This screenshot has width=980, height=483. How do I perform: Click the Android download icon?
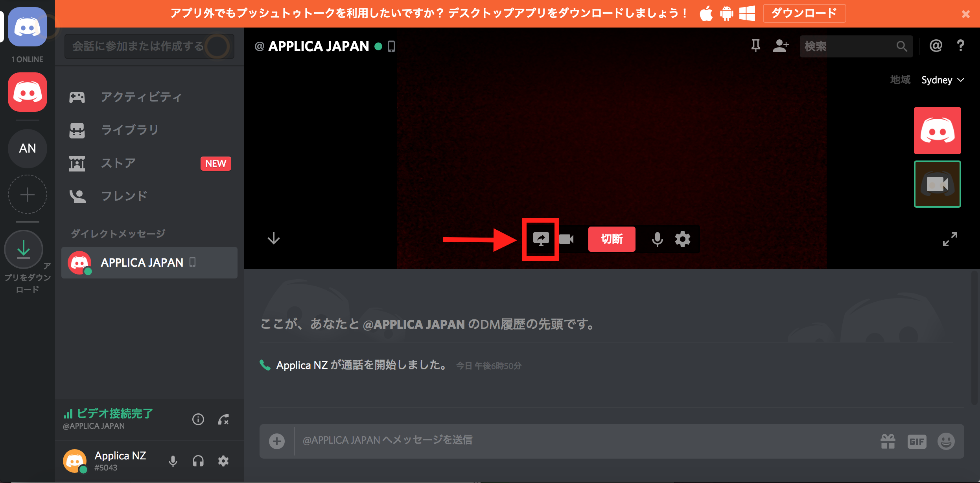tap(726, 14)
